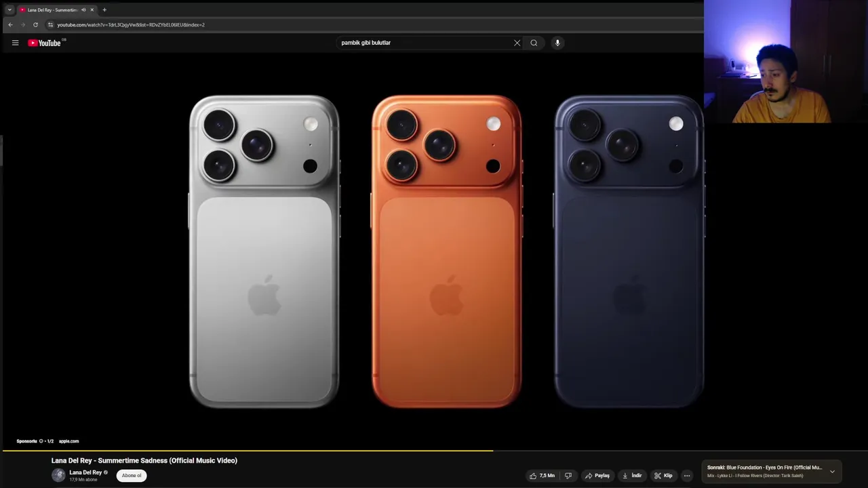Like the video (7,5 Mn thumbs up)
868x488 pixels.
542,476
